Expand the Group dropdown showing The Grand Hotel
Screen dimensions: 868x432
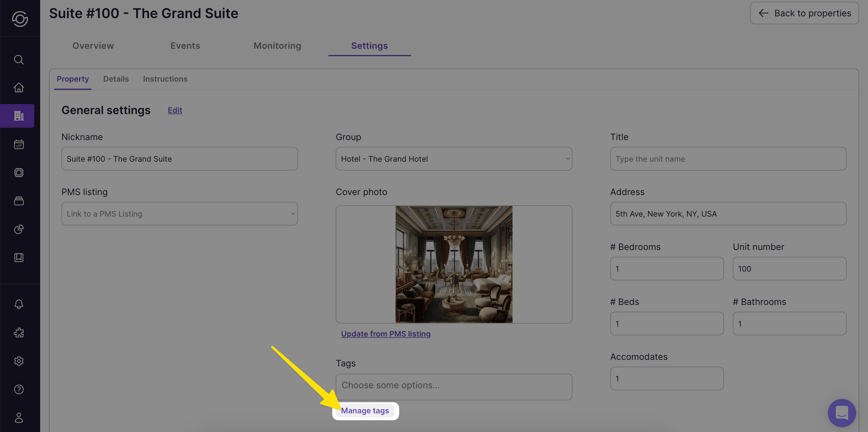(x=453, y=159)
